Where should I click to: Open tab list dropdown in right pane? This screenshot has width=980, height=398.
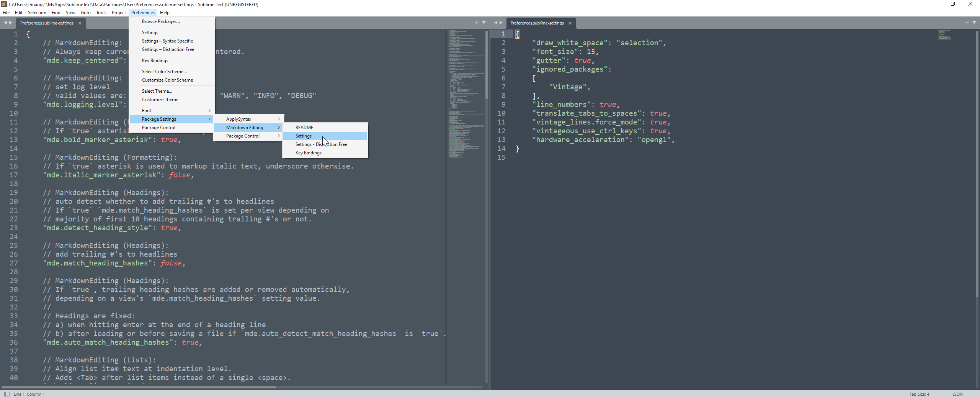[x=974, y=23]
